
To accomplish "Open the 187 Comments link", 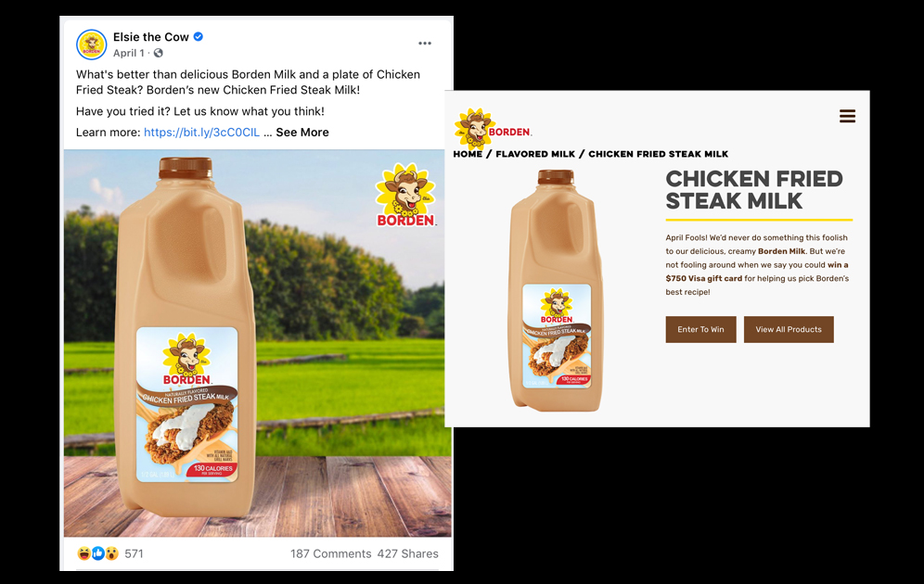I will (330, 554).
